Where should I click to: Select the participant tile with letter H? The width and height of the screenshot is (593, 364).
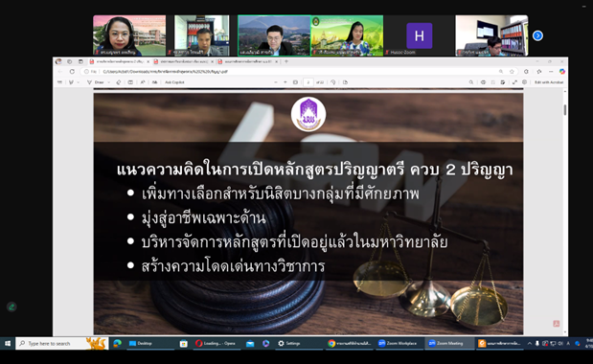(x=419, y=35)
